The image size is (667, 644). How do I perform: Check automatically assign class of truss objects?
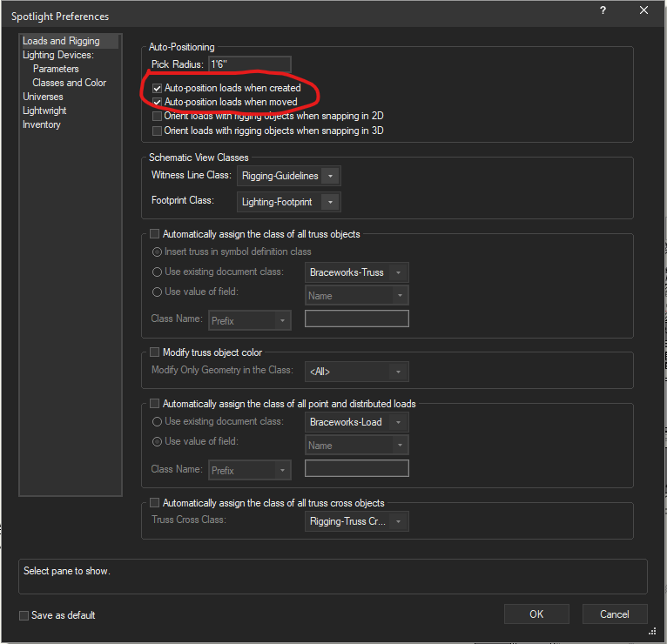click(x=155, y=234)
